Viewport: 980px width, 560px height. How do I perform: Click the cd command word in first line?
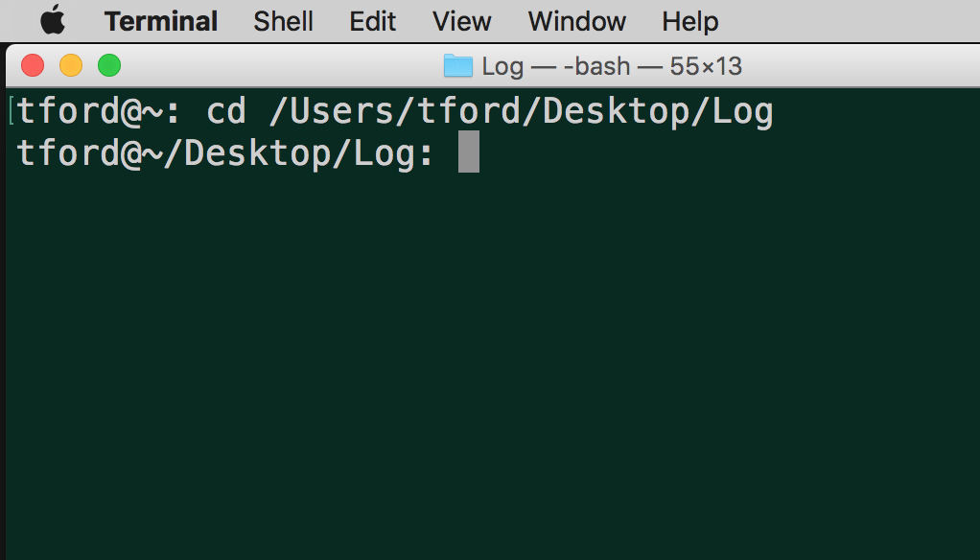226,111
